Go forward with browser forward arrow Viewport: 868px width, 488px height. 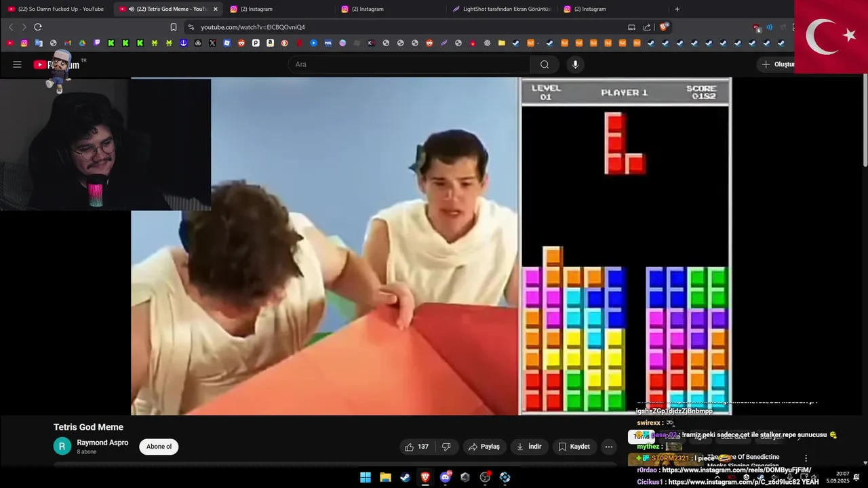(24, 27)
